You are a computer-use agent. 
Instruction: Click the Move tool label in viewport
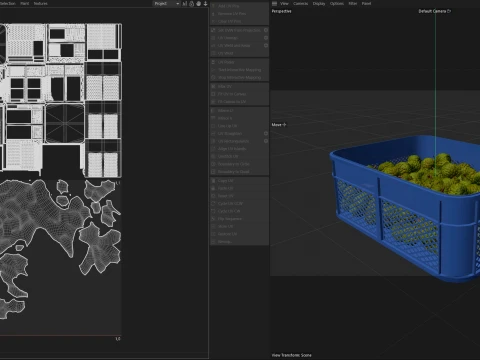276,125
